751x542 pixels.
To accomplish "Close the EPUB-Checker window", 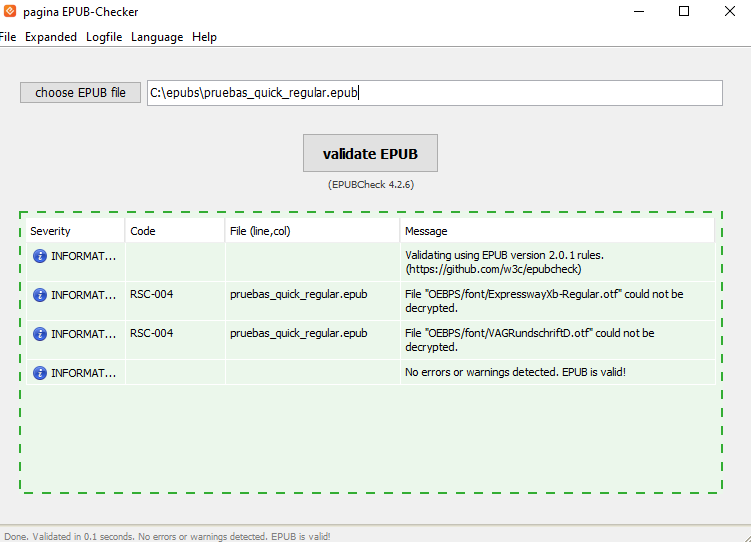I will point(729,11).
